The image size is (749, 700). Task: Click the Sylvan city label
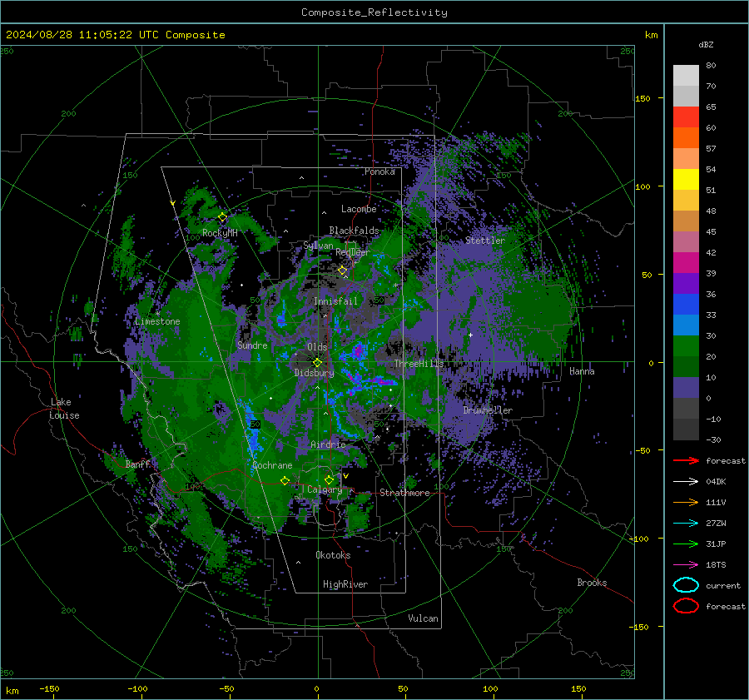[x=318, y=246]
